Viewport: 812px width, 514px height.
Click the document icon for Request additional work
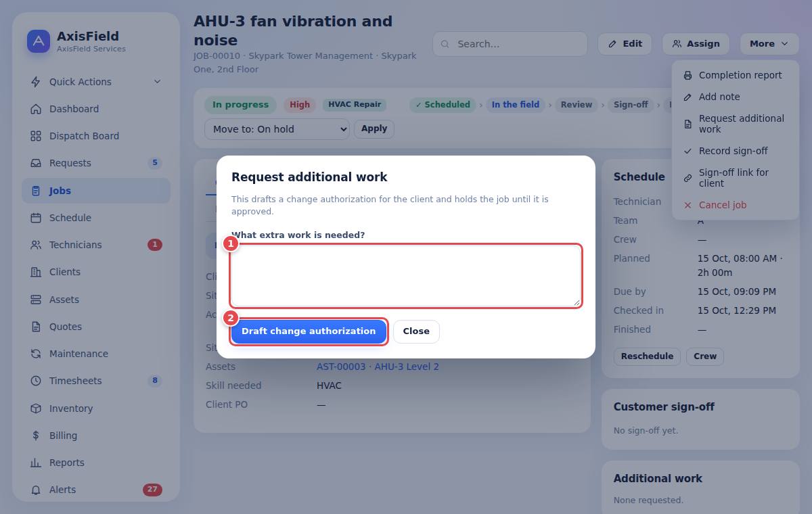[687, 124]
